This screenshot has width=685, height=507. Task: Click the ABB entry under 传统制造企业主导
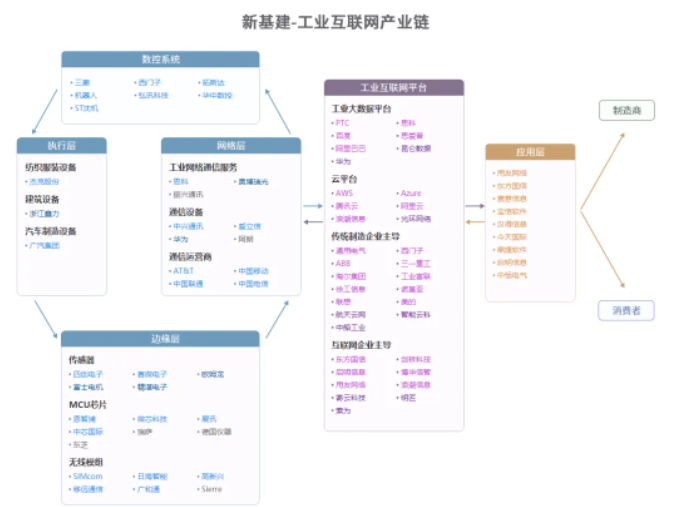point(343,264)
